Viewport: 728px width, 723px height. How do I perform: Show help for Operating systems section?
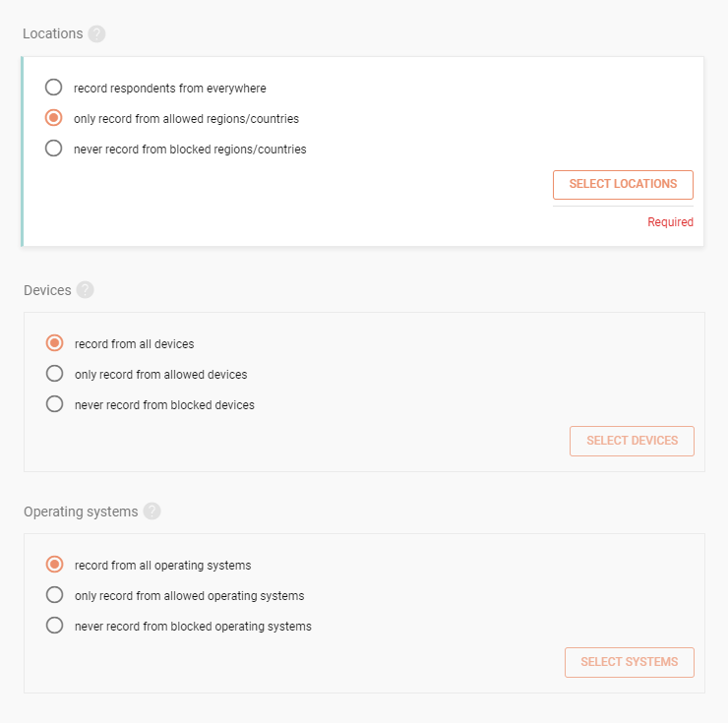click(x=152, y=512)
